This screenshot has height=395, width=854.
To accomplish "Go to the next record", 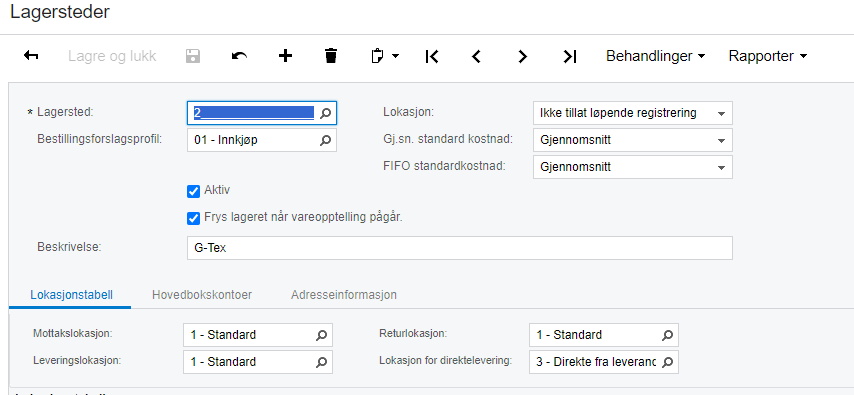I will coord(522,56).
